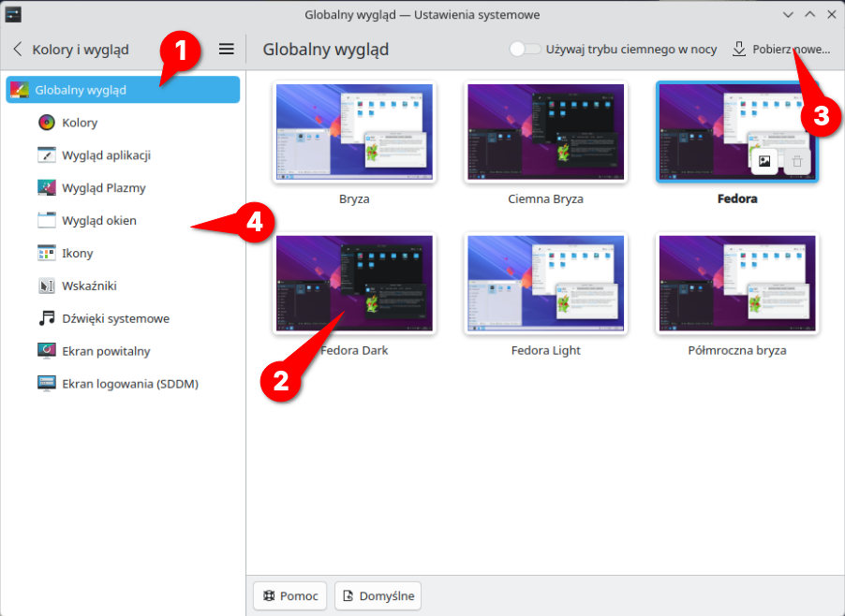Click the Ekran logowania (SDDM) icon
Screen dimensions: 845x616
[47, 384]
